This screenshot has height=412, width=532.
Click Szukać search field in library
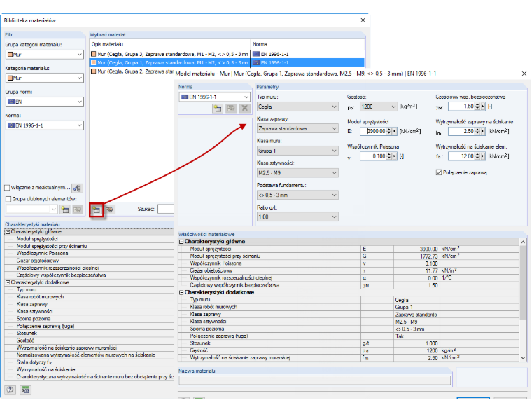(x=166, y=209)
